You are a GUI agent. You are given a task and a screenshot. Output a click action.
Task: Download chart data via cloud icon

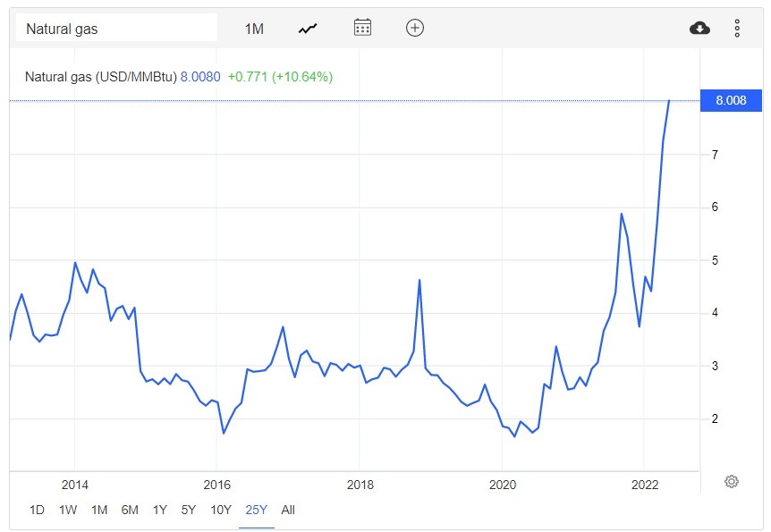click(x=699, y=28)
